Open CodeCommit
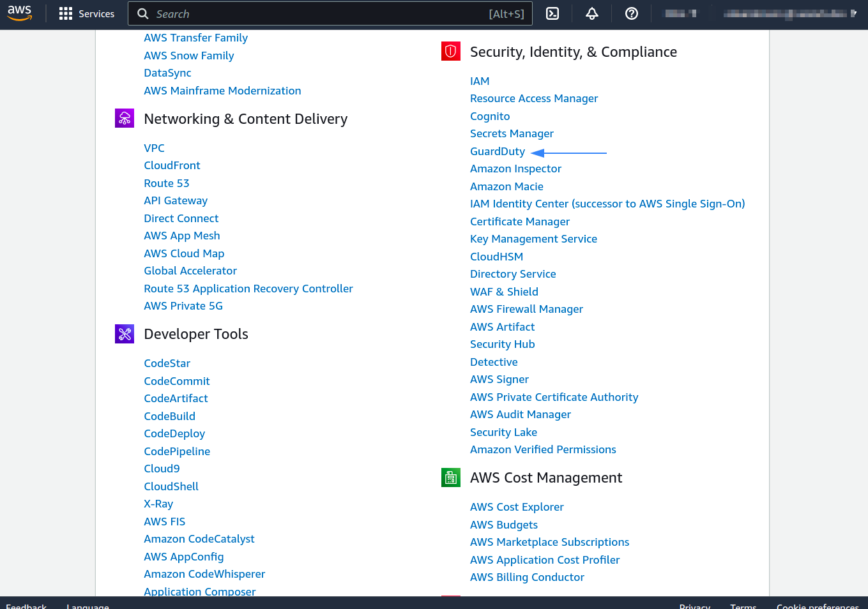The height and width of the screenshot is (609, 868). (177, 381)
